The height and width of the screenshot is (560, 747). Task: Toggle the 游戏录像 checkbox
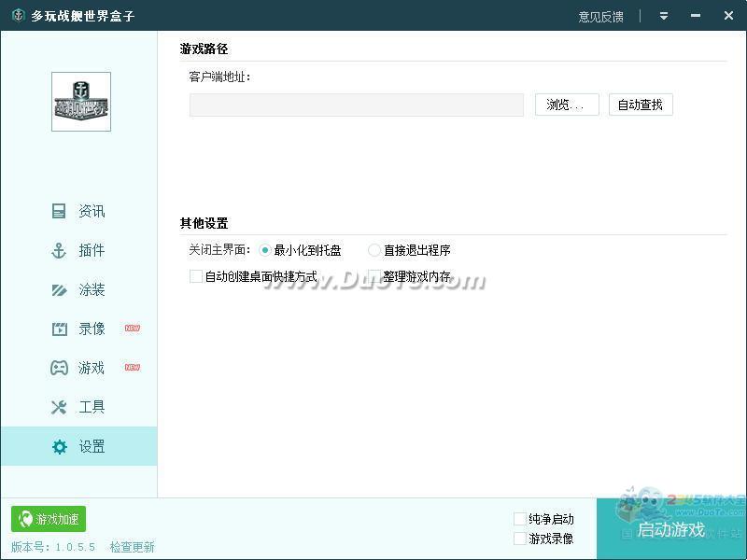point(520,539)
